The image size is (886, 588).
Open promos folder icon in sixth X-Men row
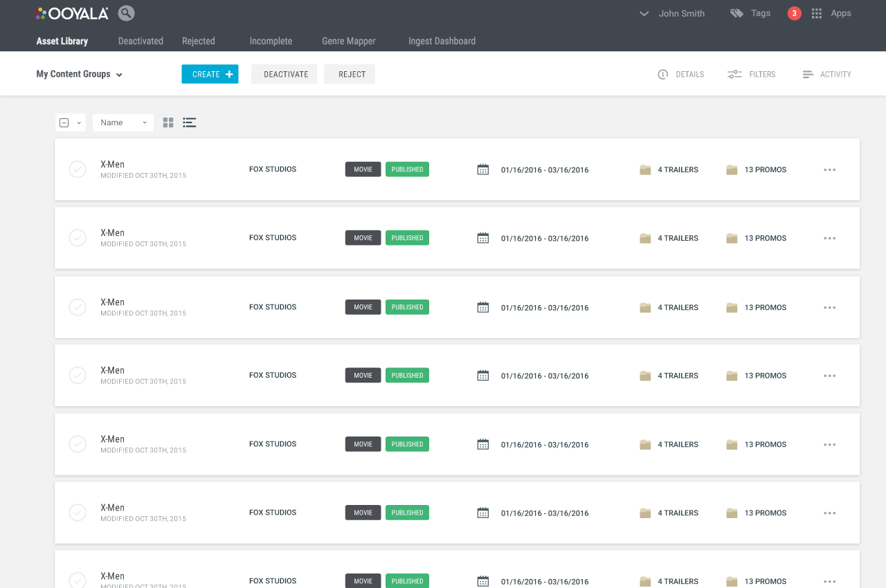tap(732, 513)
